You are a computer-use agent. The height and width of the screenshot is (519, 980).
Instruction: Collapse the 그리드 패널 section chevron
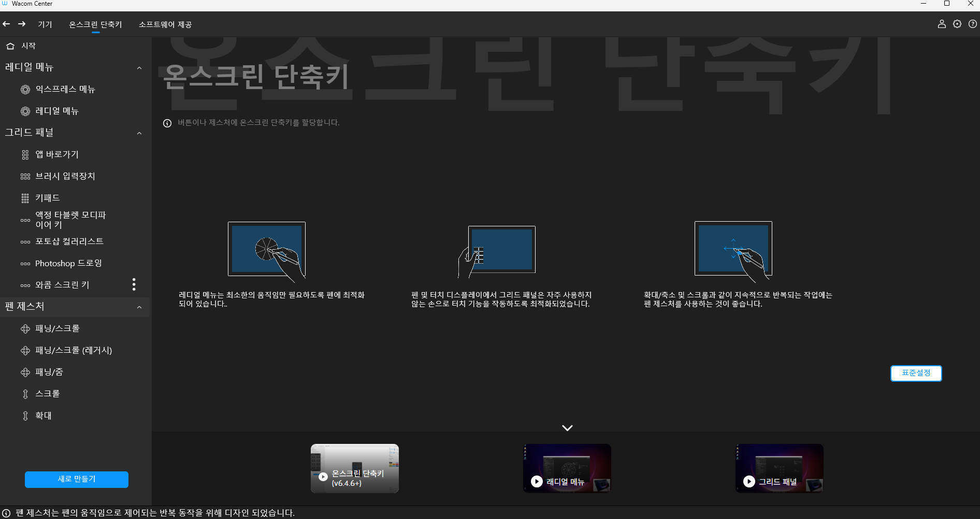(x=139, y=133)
